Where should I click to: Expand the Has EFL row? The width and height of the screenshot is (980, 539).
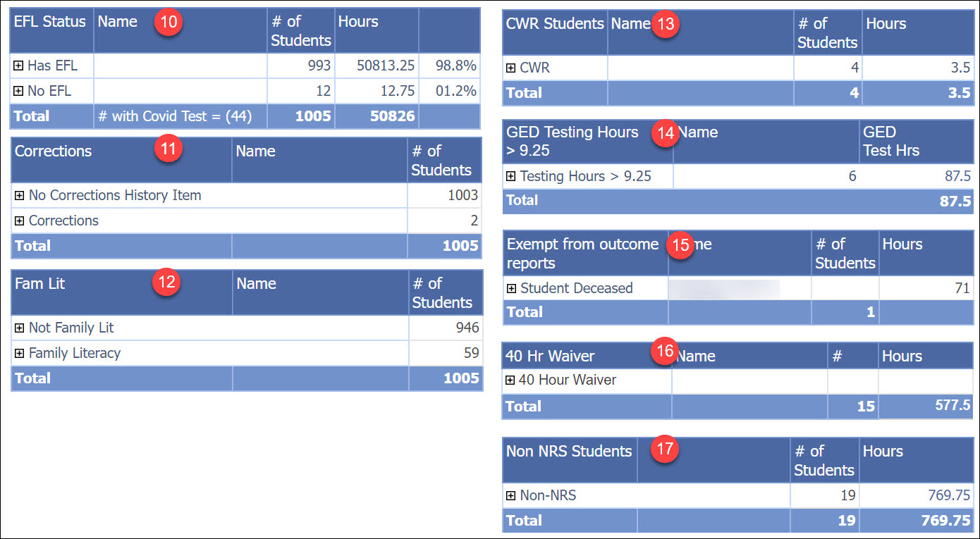point(19,66)
